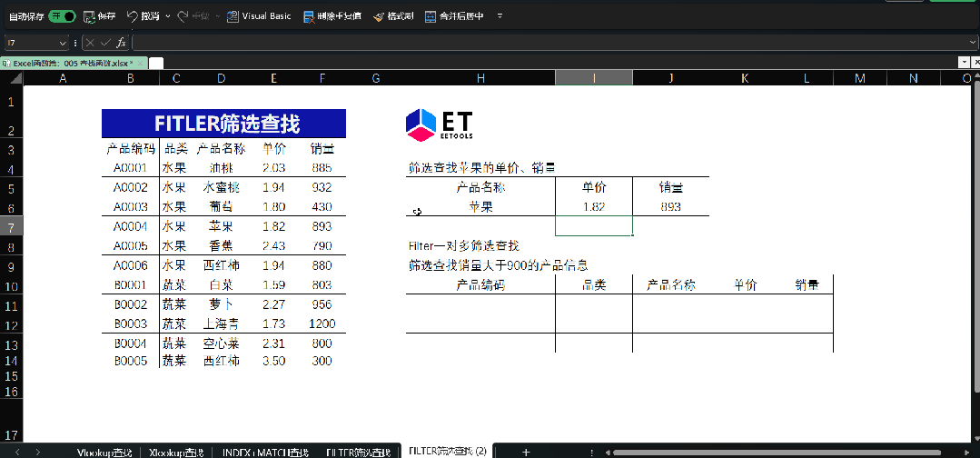Image resolution: width=980 pixels, height=458 pixels.
Task: Switch to the first FILTER筛选查找 sheet tab
Action: click(x=358, y=452)
